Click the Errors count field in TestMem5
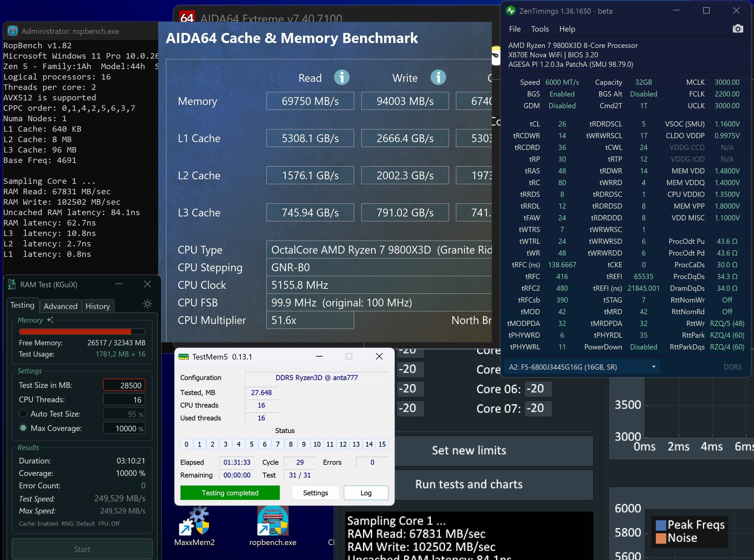754x560 pixels. (x=372, y=462)
